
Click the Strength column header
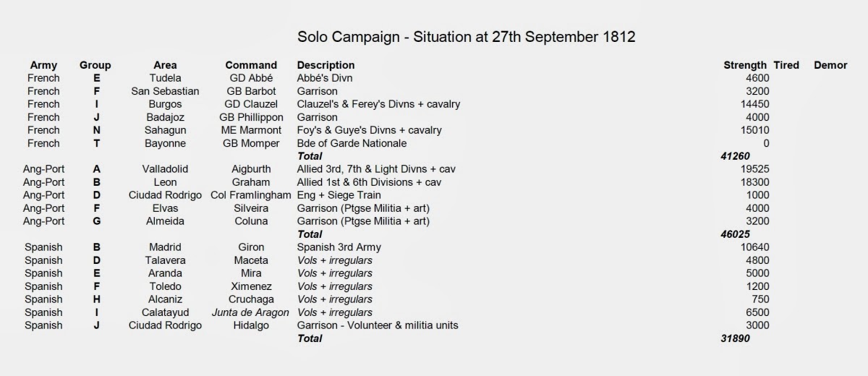coord(744,65)
